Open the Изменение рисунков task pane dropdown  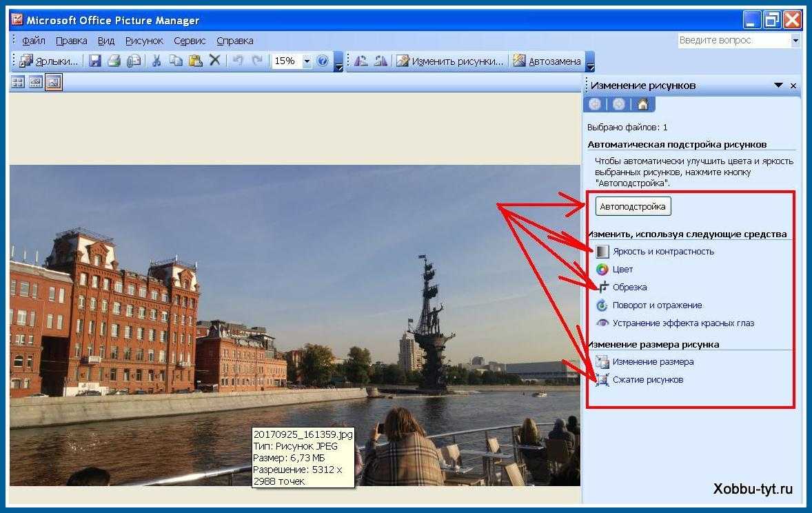(x=778, y=85)
